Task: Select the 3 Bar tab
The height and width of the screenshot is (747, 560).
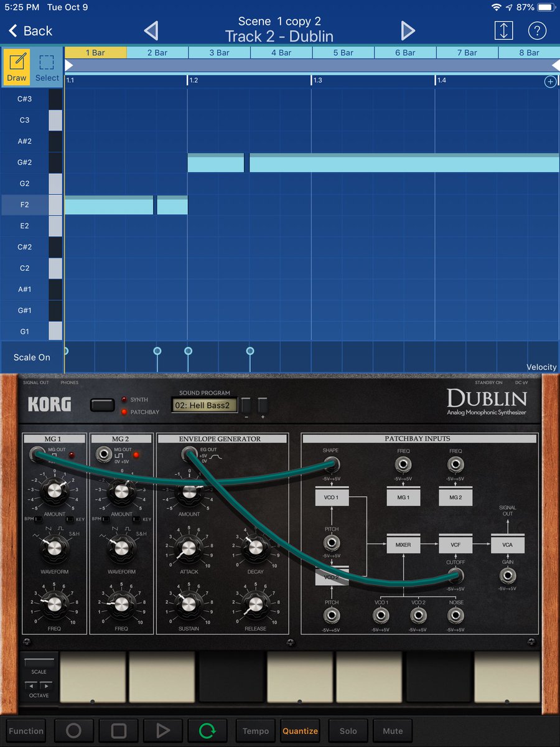Action: pyautogui.click(x=220, y=52)
